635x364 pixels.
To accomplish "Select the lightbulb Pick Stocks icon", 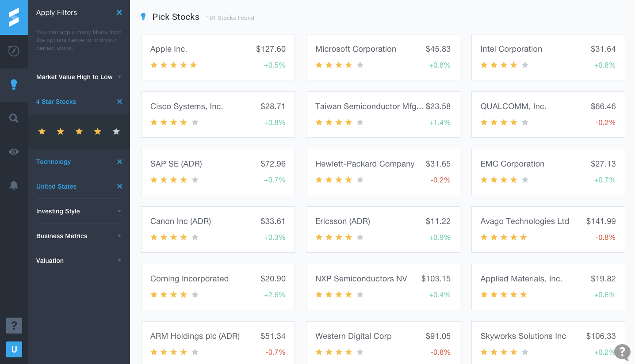I will point(14,85).
